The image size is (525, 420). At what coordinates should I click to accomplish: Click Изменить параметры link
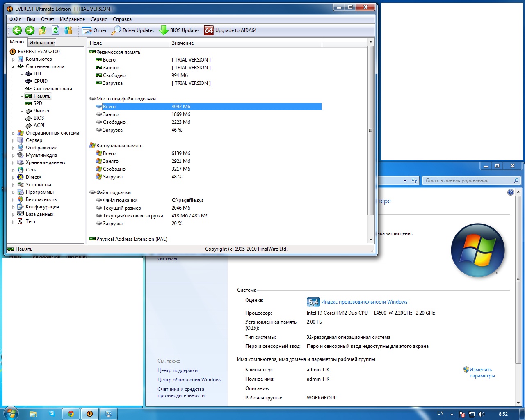pyautogui.click(x=482, y=372)
